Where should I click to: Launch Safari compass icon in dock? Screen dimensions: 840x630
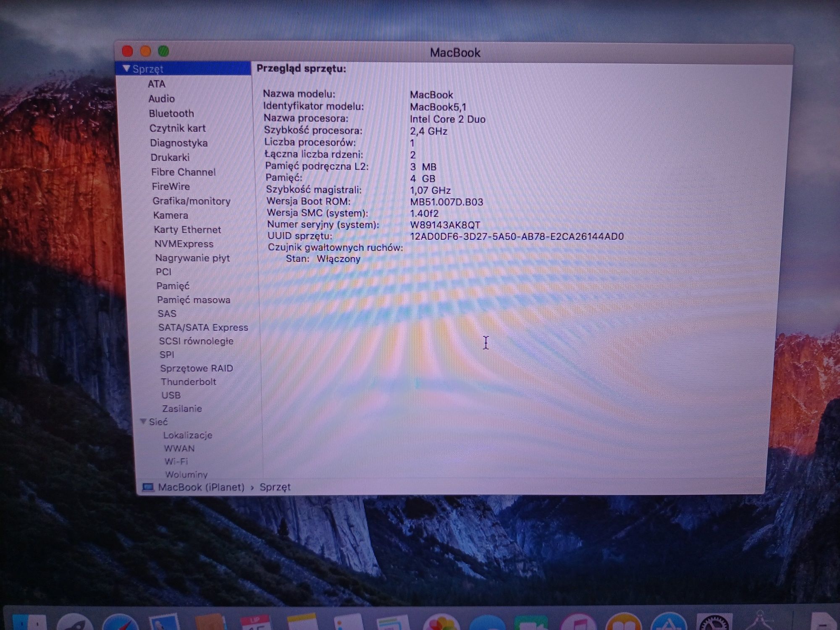[x=121, y=622]
